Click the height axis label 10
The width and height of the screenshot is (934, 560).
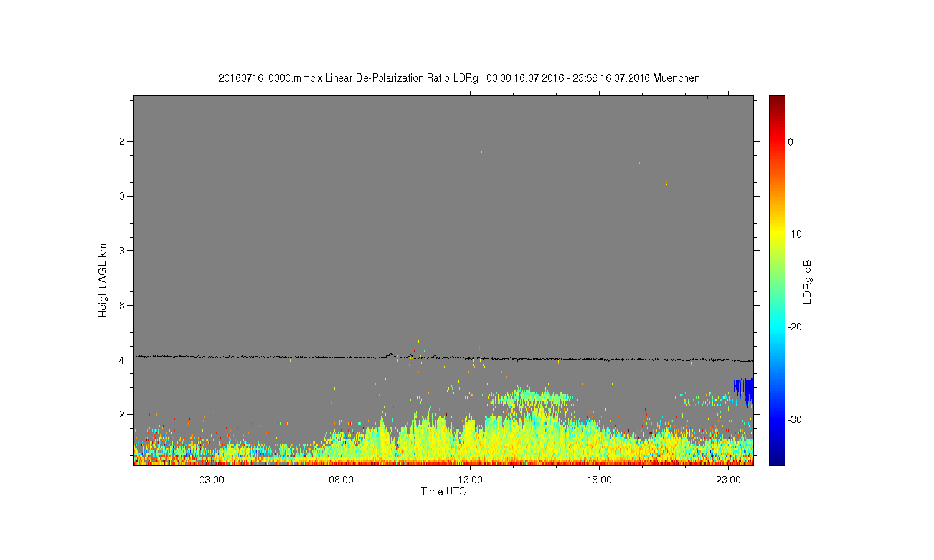tap(120, 196)
